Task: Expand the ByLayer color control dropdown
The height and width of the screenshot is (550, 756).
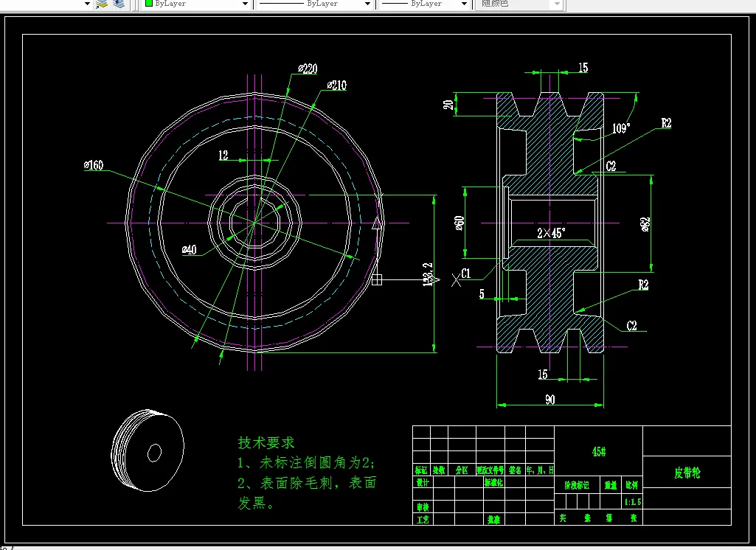Action: (x=245, y=4)
